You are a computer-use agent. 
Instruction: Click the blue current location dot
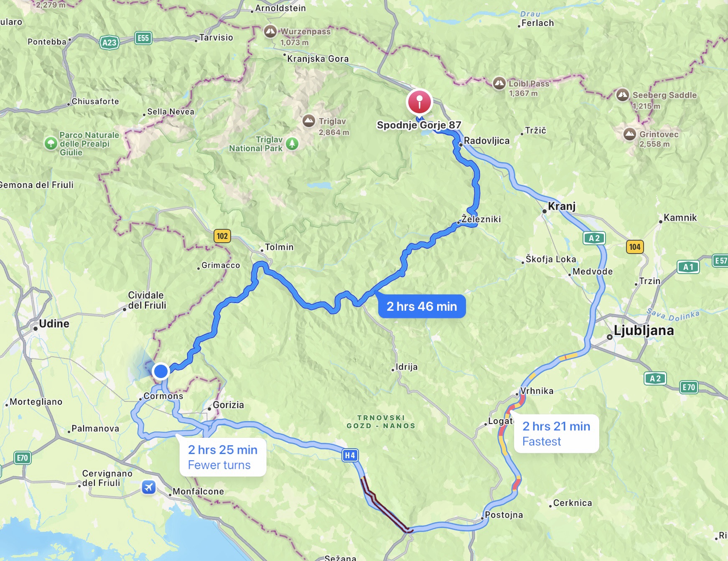(x=161, y=371)
